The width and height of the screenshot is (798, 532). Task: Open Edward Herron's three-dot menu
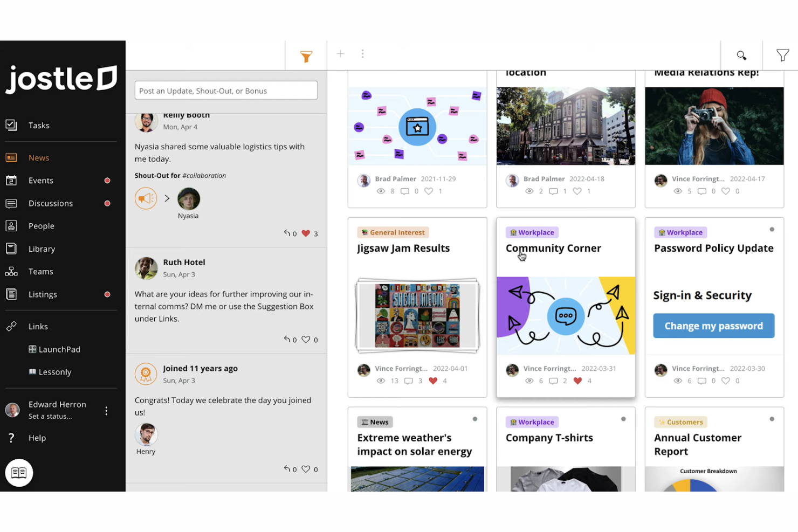click(x=106, y=410)
